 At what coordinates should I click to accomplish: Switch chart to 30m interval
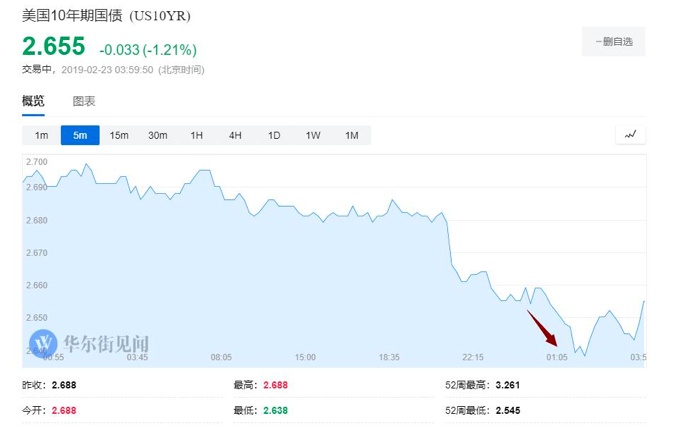click(158, 135)
